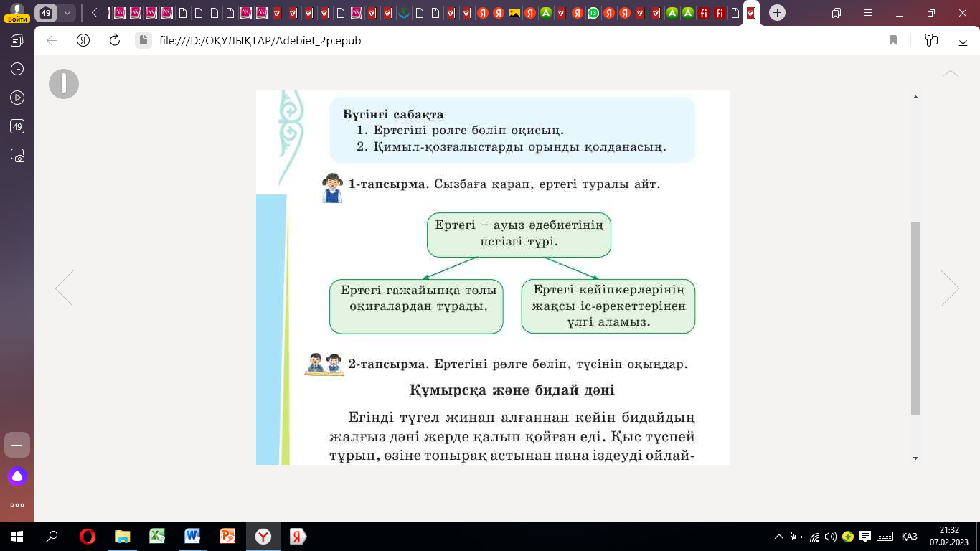Click the volume speaker icon

coord(831,536)
